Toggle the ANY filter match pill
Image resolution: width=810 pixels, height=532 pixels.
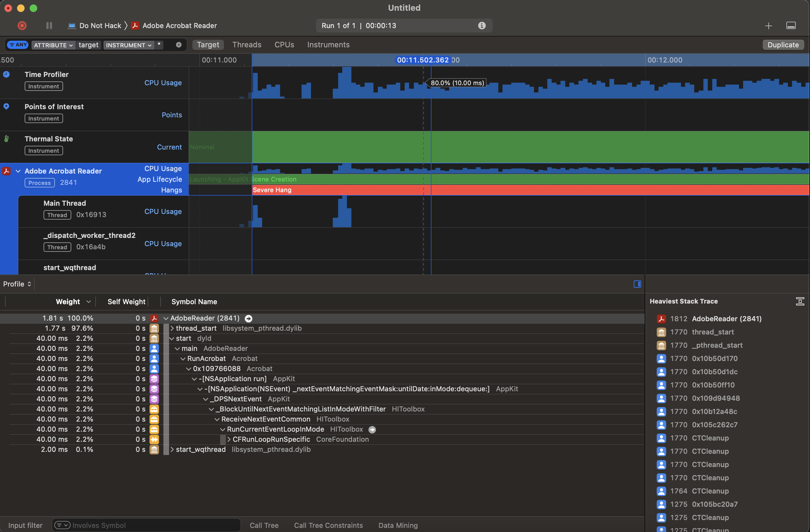point(18,45)
